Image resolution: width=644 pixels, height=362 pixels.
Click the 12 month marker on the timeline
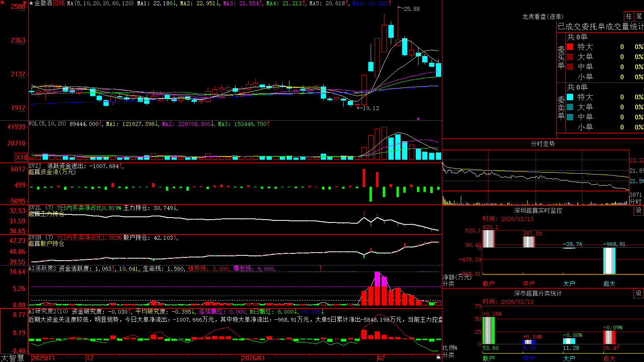pyautogui.click(x=90, y=358)
